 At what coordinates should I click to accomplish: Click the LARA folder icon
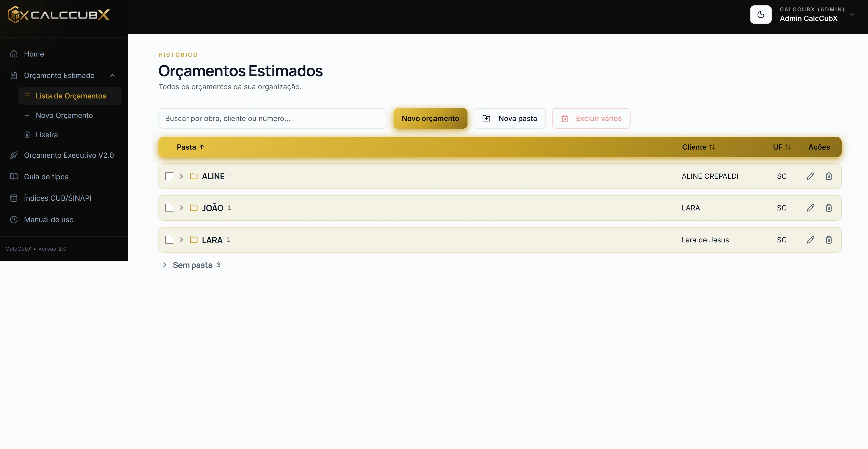tap(194, 240)
